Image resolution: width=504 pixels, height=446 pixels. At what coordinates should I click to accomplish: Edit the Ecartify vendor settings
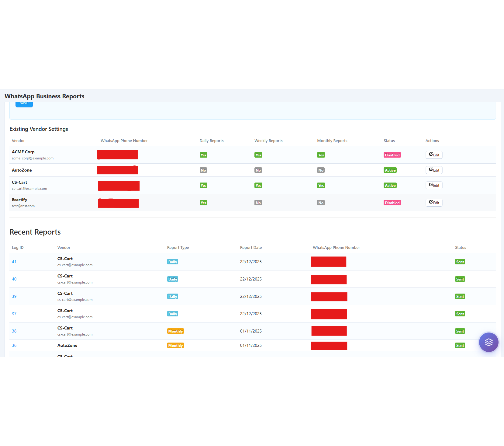(x=434, y=203)
